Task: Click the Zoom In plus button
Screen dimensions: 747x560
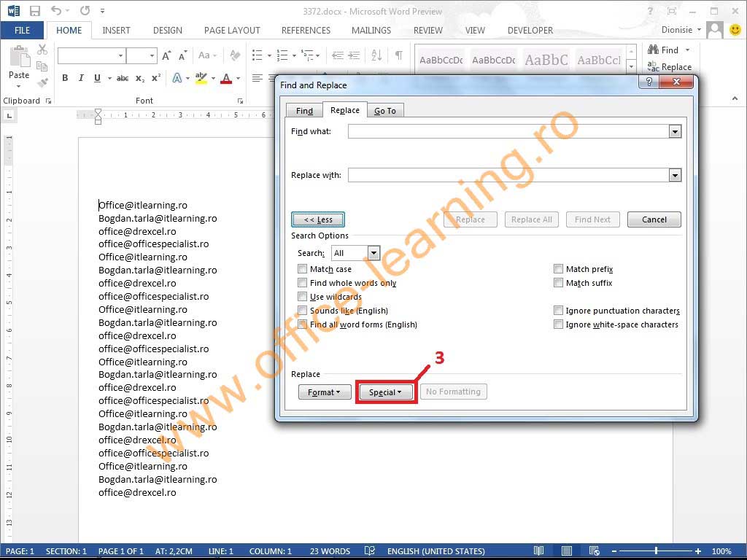Action: point(698,551)
